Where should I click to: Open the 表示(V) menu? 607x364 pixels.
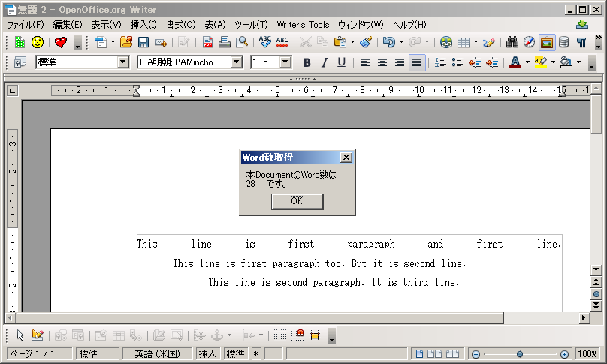tap(106, 25)
